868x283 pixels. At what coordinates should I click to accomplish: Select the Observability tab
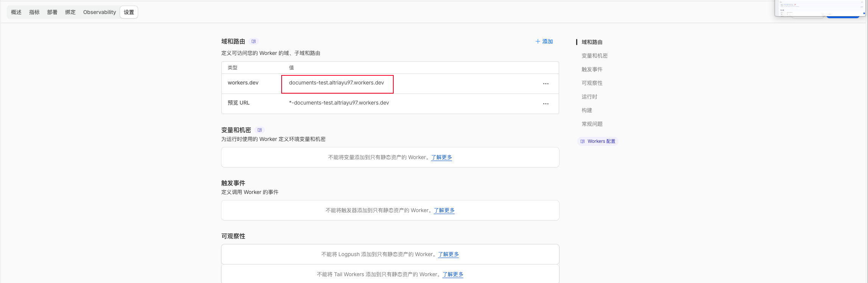pos(100,12)
